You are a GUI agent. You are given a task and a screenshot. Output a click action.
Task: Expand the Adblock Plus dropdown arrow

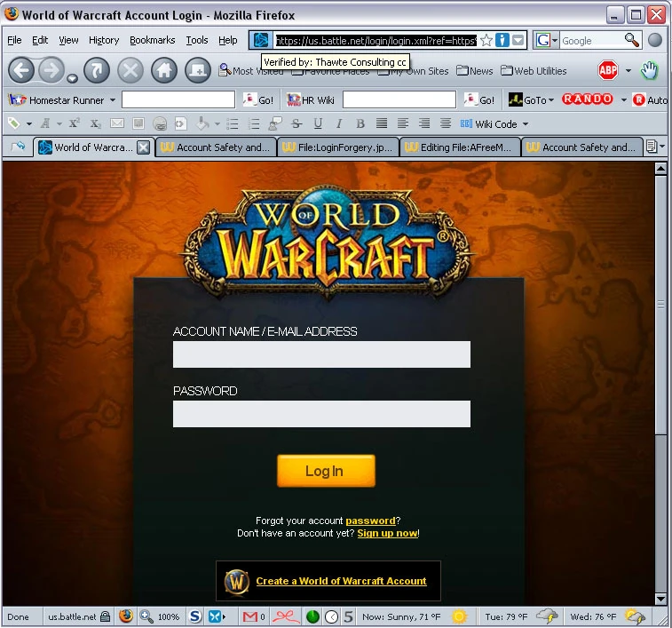click(x=629, y=71)
